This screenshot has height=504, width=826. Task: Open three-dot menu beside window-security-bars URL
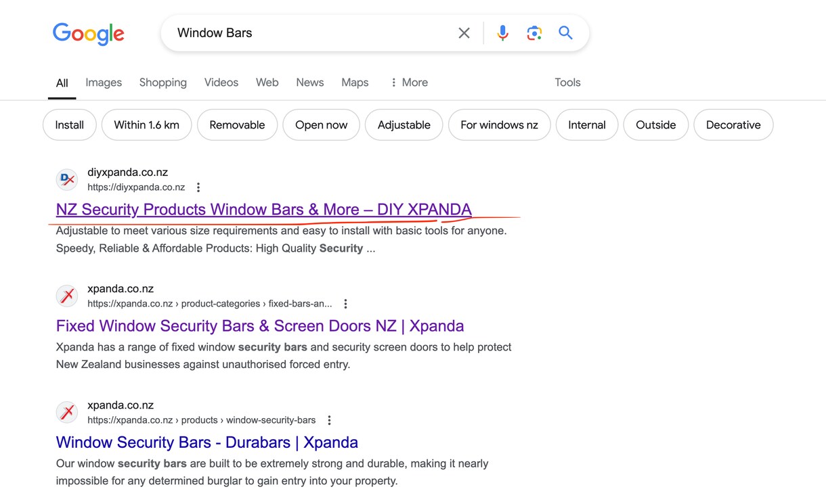[x=329, y=420]
